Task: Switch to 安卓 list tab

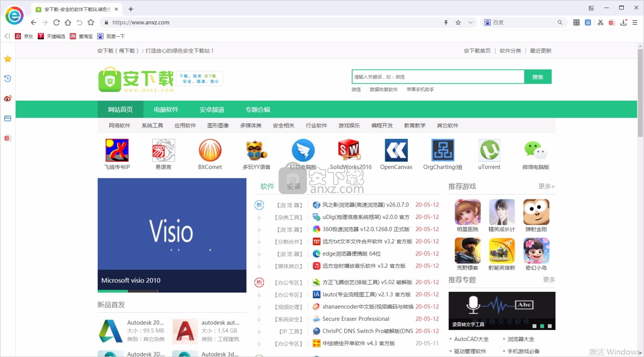Action: pos(294,186)
